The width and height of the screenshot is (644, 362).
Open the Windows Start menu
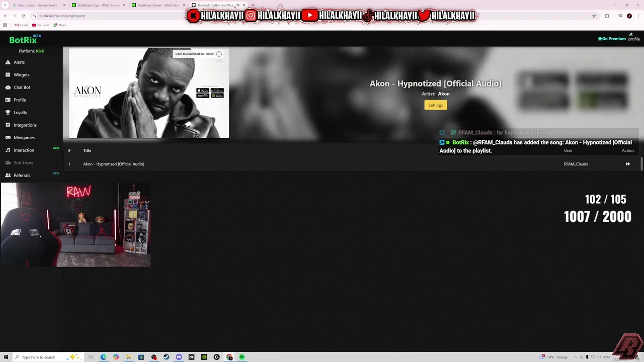pos(6,357)
